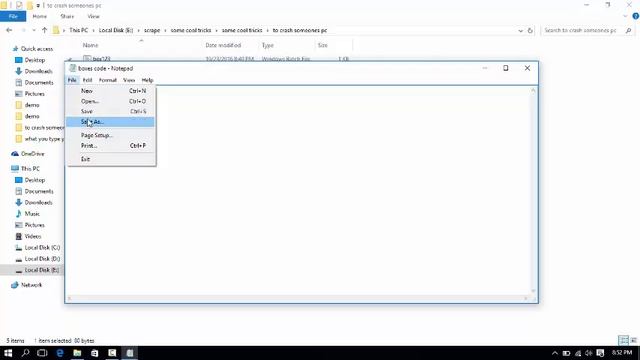The width and height of the screenshot is (640, 360).
Task: Expand the chevron after scrape in breadcrumb
Action: tap(165, 30)
